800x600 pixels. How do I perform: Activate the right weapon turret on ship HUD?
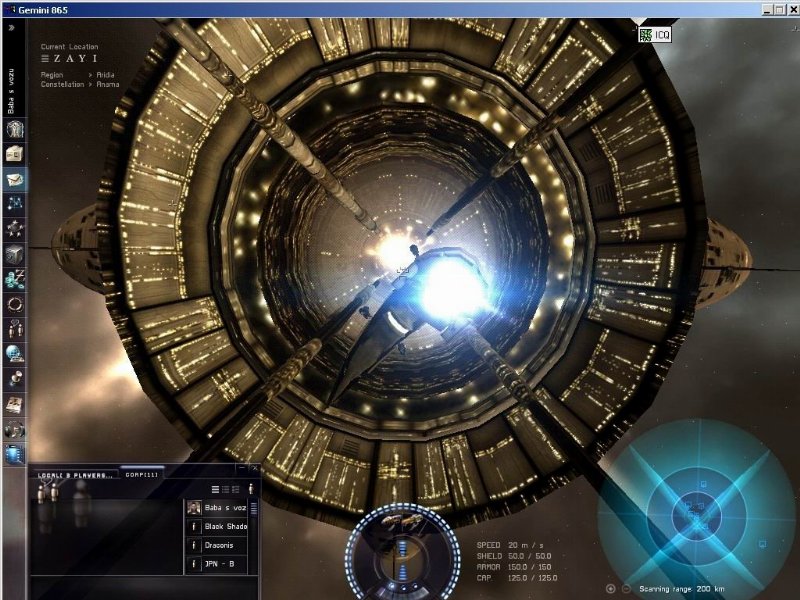tap(412, 520)
